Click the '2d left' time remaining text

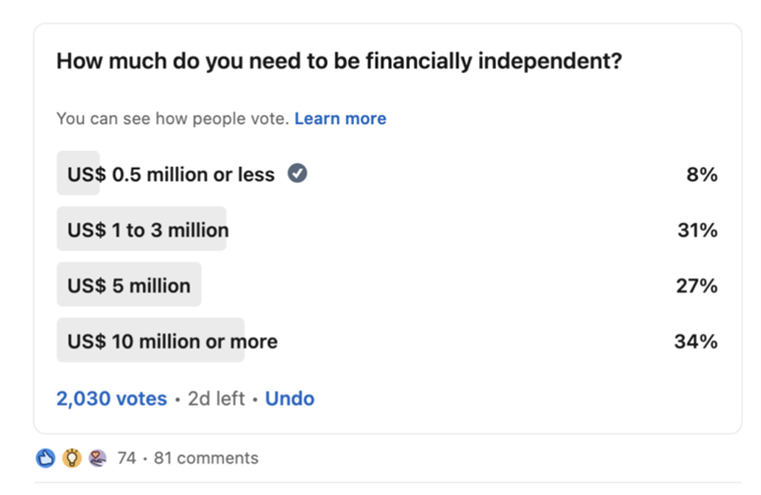click(216, 398)
